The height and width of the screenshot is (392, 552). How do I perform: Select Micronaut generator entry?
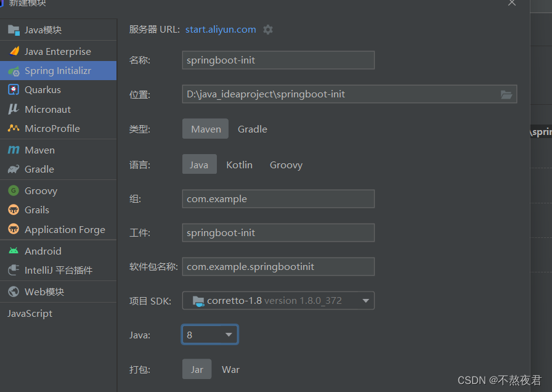pyautogui.click(x=59, y=109)
